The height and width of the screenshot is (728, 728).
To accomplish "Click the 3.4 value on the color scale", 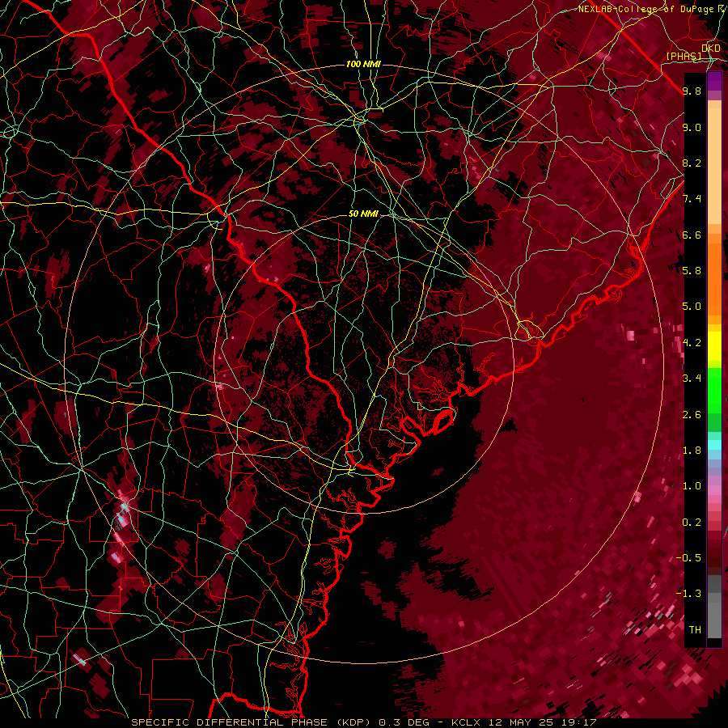I will click(x=692, y=379).
